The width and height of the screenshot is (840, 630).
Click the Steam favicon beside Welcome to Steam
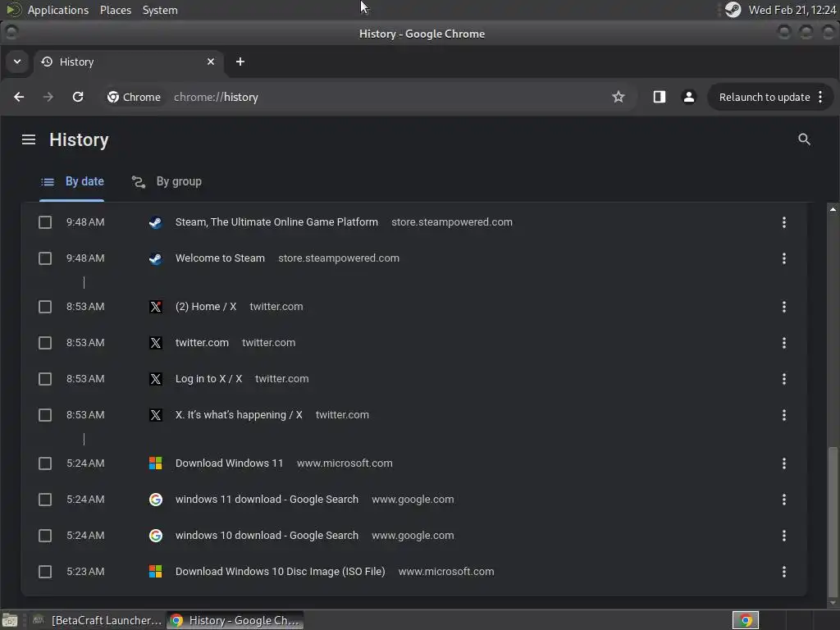pyautogui.click(x=155, y=258)
